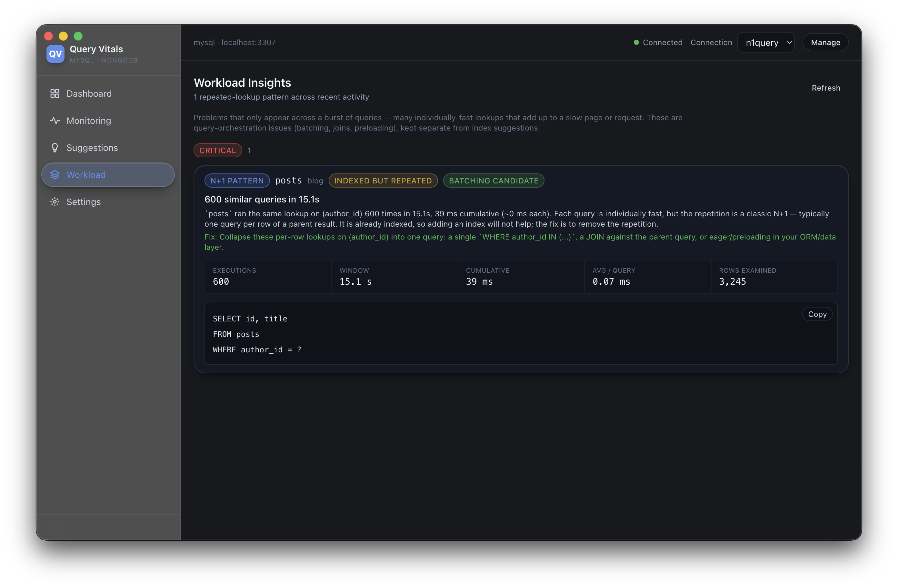Click the INDEXED BUT REPEATED tag

[383, 181]
